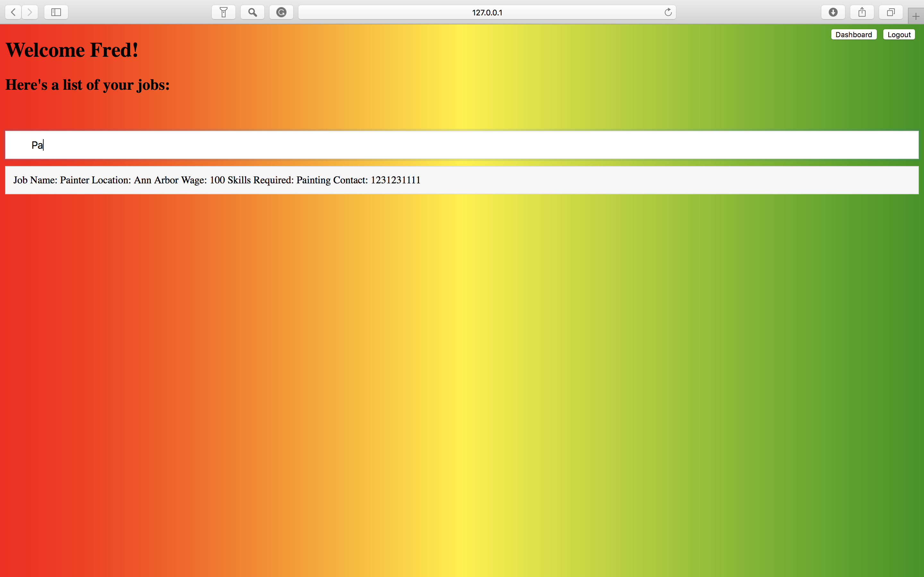The width and height of the screenshot is (924, 577).
Task: Show the tab overview
Action: pos(890,12)
